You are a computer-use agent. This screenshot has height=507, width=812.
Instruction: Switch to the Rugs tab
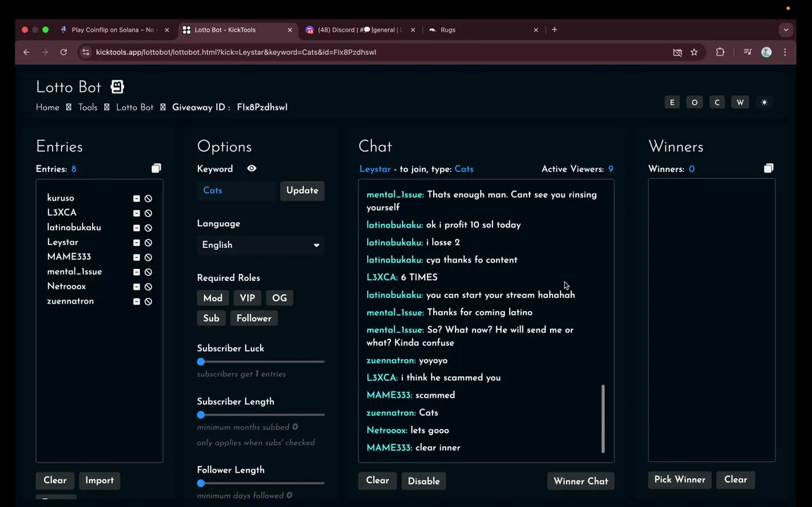482,30
